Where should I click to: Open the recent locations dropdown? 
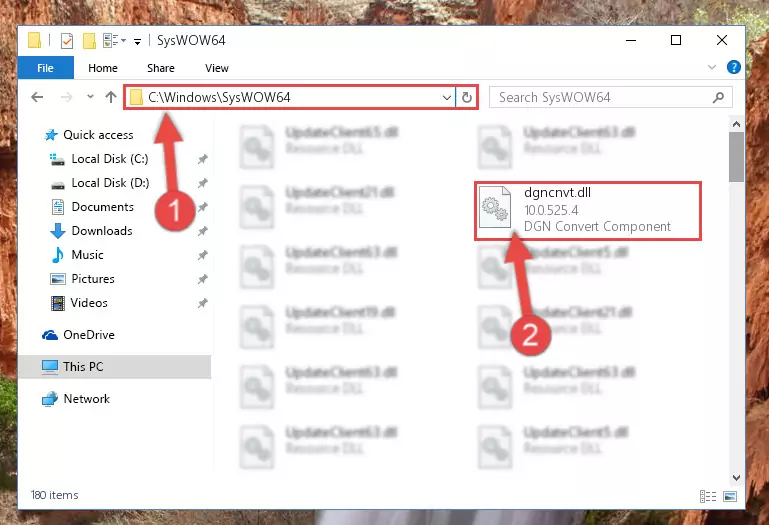pos(90,97)
